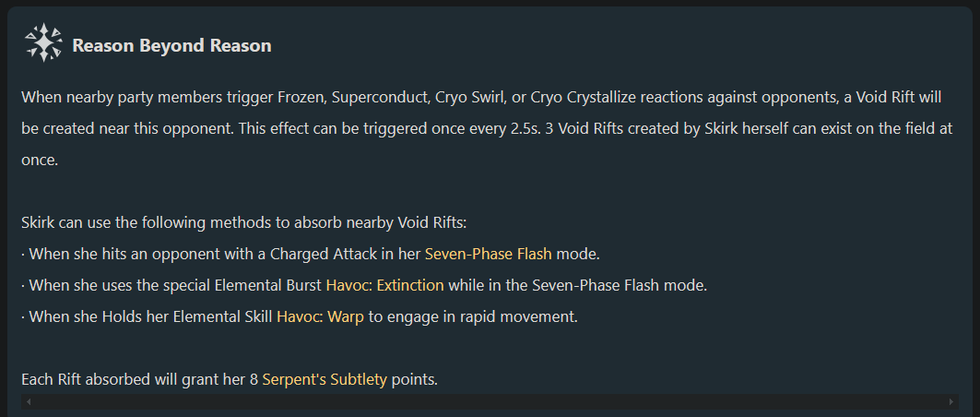
Task: Click the horizontal scrollbar track
Action: (x=490, y=401)
